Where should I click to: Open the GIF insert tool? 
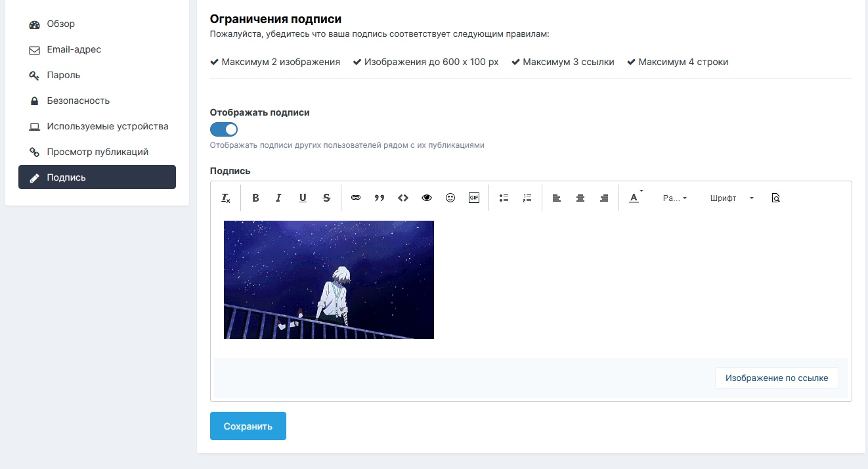point(474,198)
